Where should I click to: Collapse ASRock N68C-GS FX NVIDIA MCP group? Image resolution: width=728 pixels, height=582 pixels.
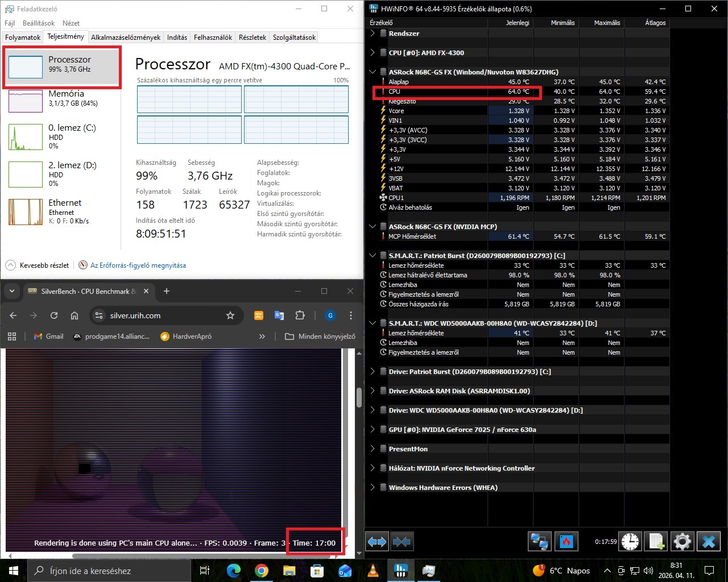point(373,226)
